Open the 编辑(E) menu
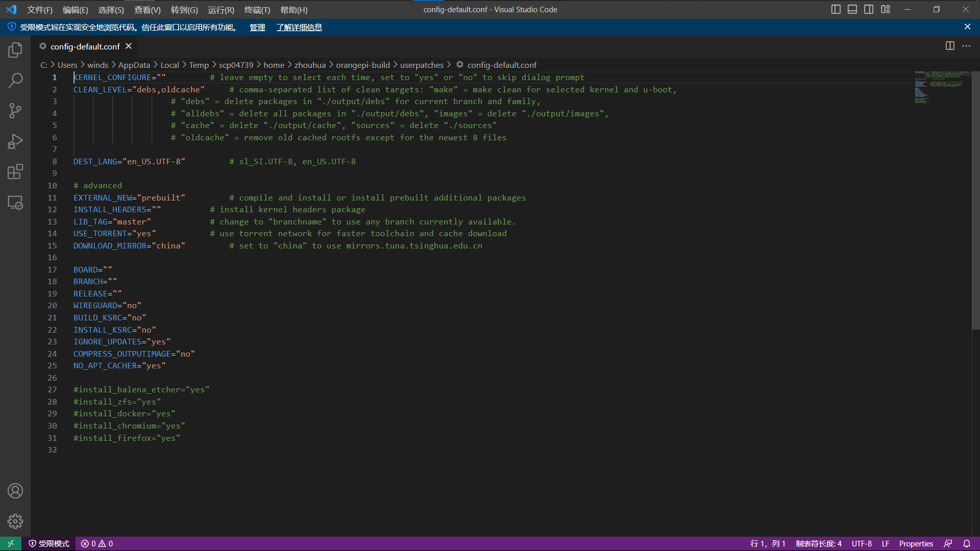980x551 pixels. [x=75, y=10]
